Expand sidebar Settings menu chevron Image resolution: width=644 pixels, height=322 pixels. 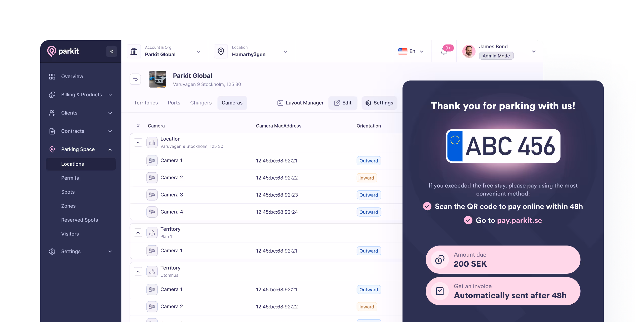110,252
